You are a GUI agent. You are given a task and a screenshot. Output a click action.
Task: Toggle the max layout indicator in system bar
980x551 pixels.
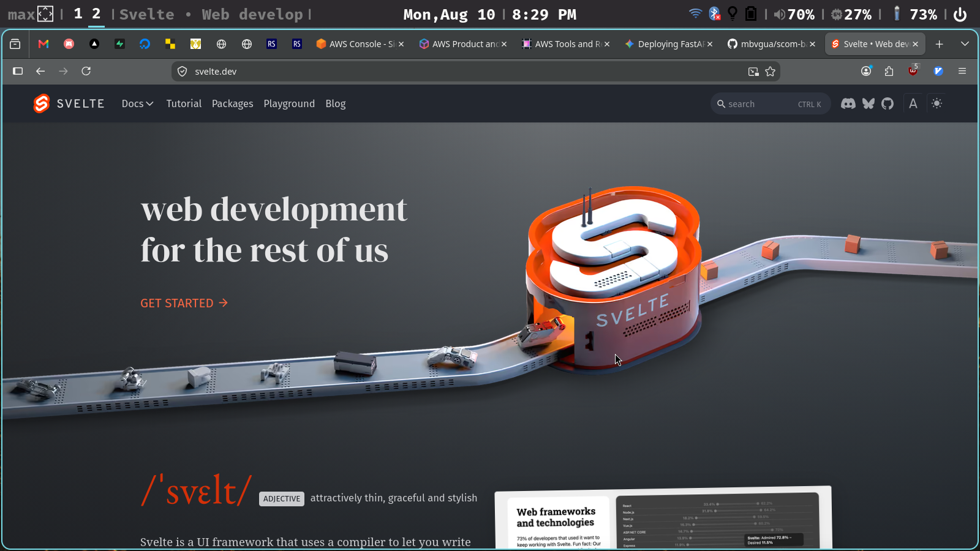pos(31,14)
